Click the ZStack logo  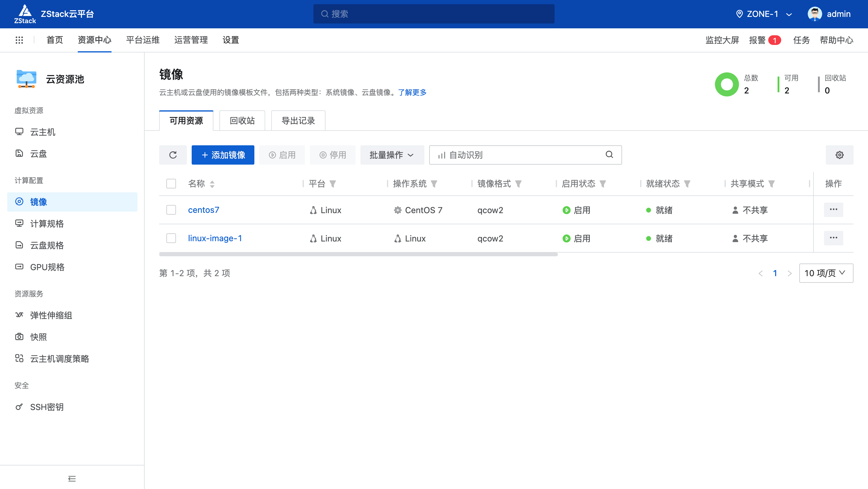click(x=25, y=14)
